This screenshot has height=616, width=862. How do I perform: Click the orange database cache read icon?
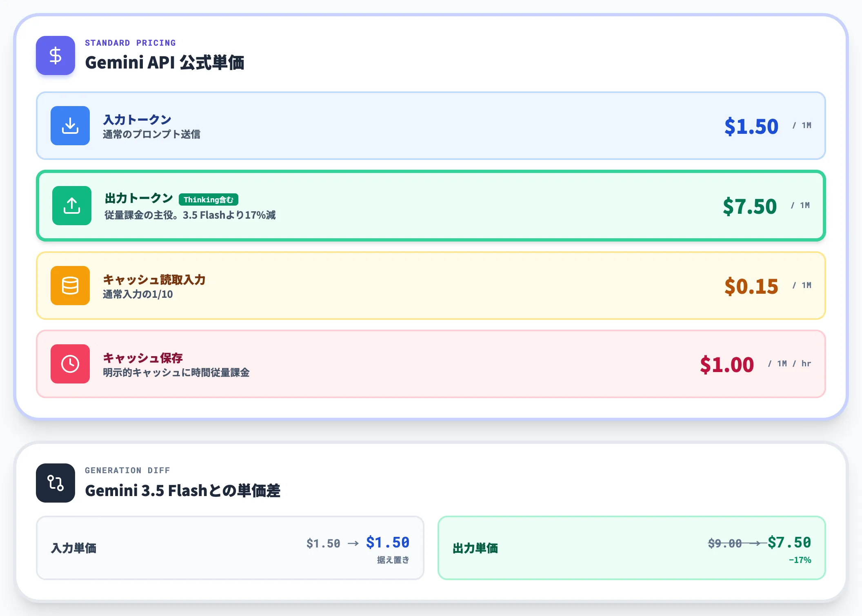tap(70, 286)
